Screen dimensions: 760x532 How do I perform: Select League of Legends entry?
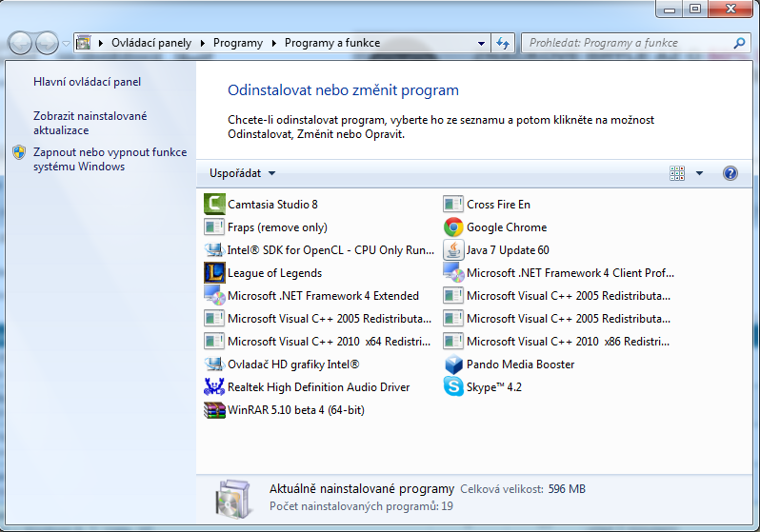click(x=263, y=272)
